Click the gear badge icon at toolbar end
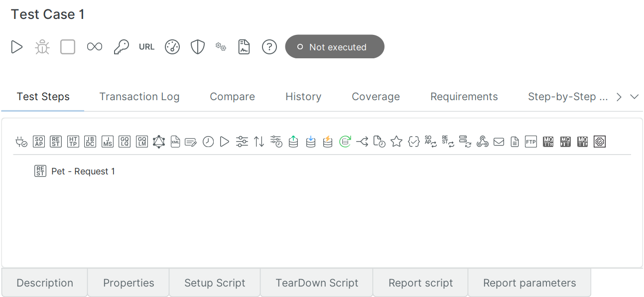Screen dimensions: 644x297 [x=600, y=142]
